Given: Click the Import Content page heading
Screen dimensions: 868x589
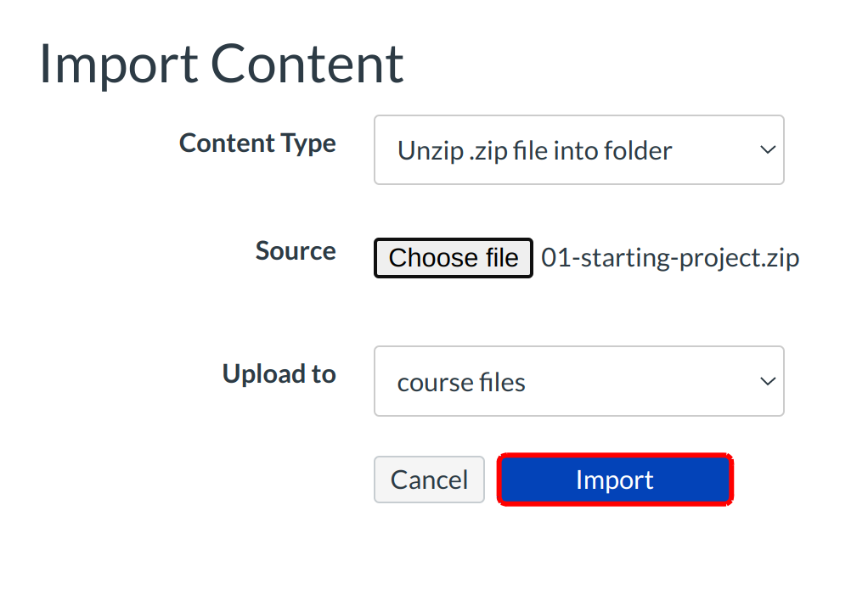Looking at the screenshot, I should (x=222, y=64).
